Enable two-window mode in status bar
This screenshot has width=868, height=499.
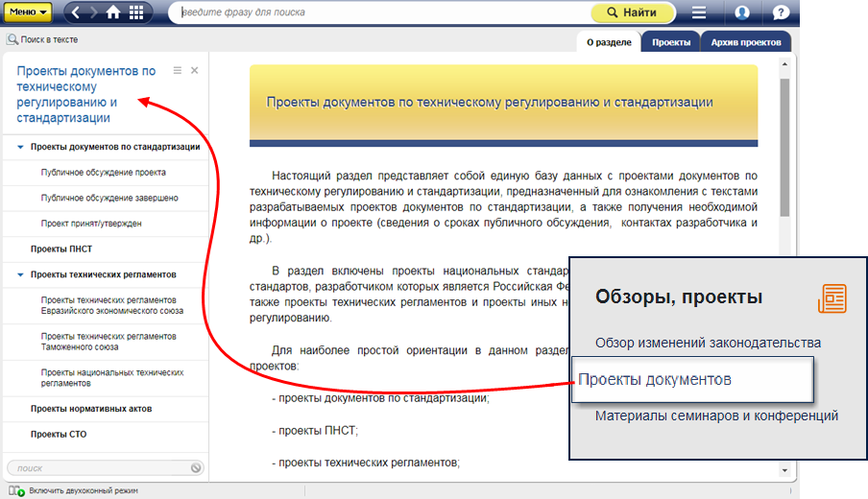click(x=82, y=490)
